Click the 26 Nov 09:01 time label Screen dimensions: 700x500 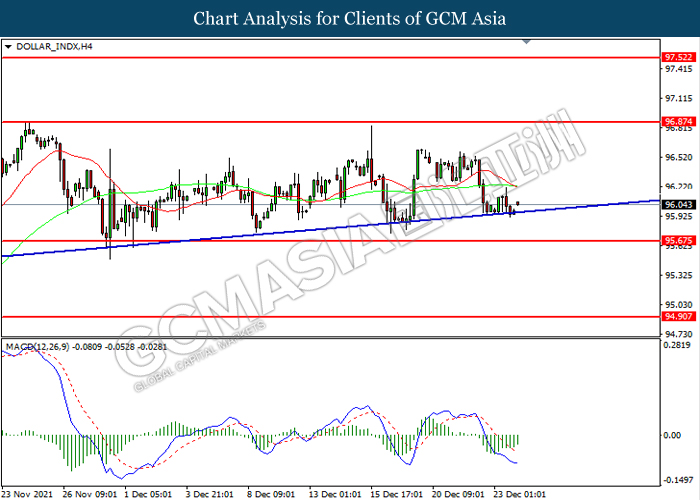point(90,494)
